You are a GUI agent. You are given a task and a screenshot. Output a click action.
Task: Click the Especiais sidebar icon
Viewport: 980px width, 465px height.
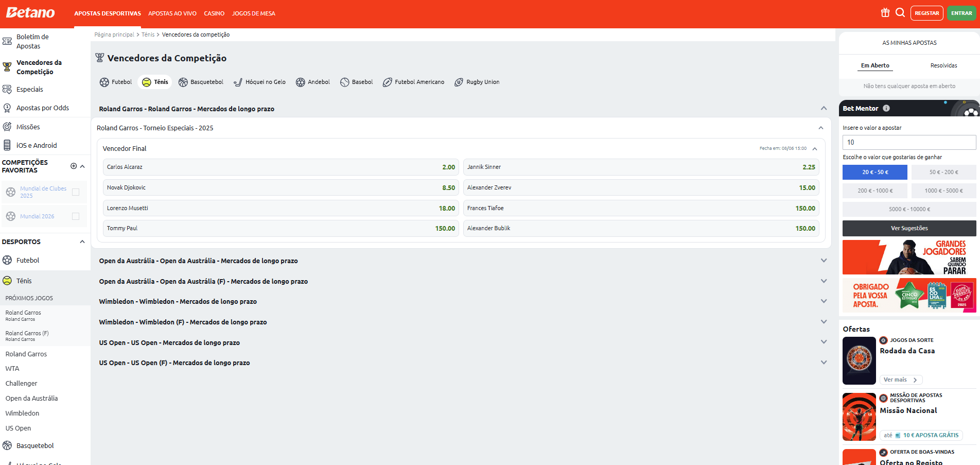[7, 89]
